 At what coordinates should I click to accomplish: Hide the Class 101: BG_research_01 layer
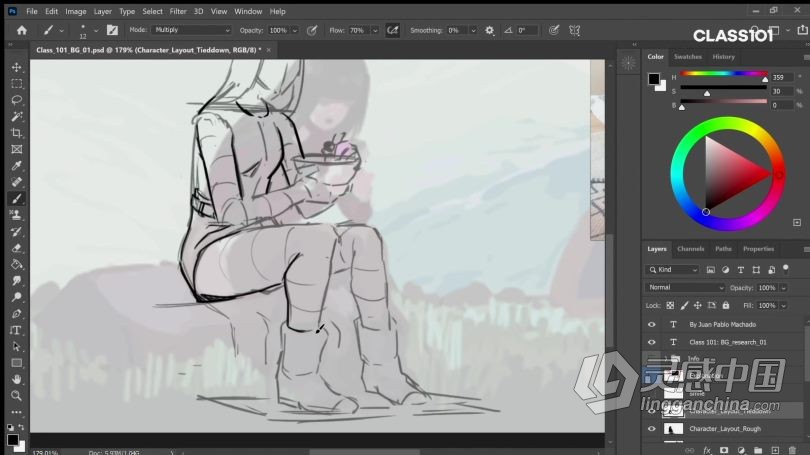pos(651,342)
